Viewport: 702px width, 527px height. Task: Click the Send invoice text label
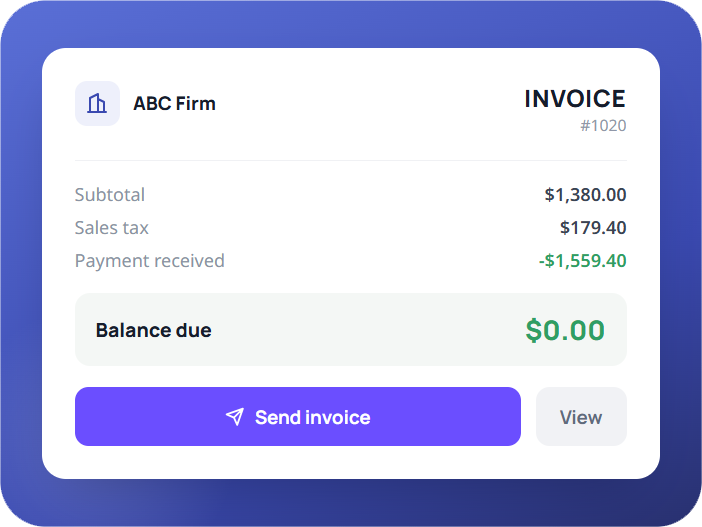click(312, 417)
